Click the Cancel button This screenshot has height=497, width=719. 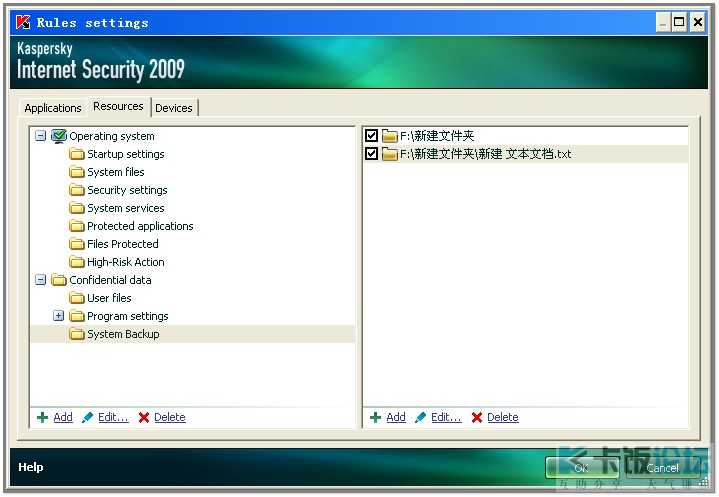(662, 468)
